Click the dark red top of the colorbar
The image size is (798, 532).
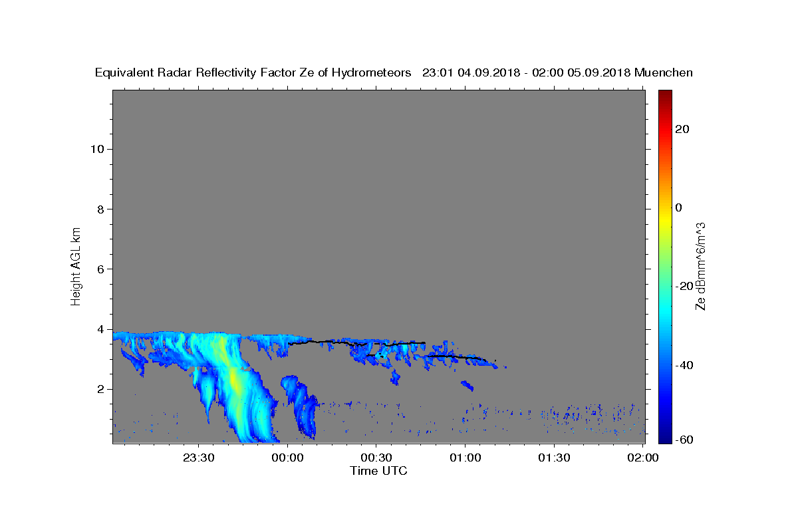point(665,95)
